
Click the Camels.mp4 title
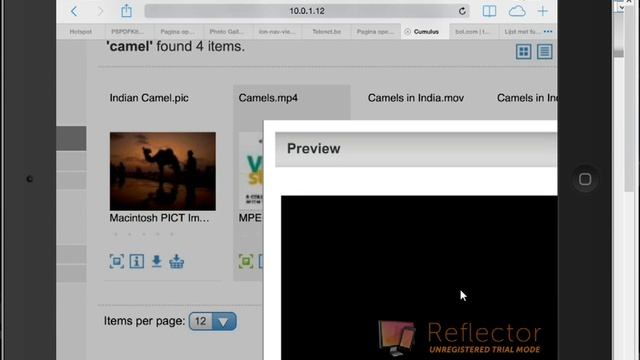pyautogui.click(x=268, y=98)
